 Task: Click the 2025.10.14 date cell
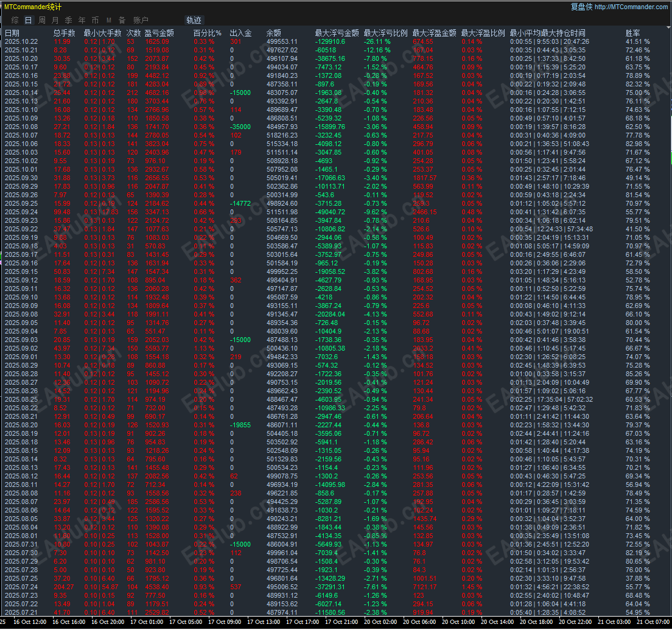(21, 93)
